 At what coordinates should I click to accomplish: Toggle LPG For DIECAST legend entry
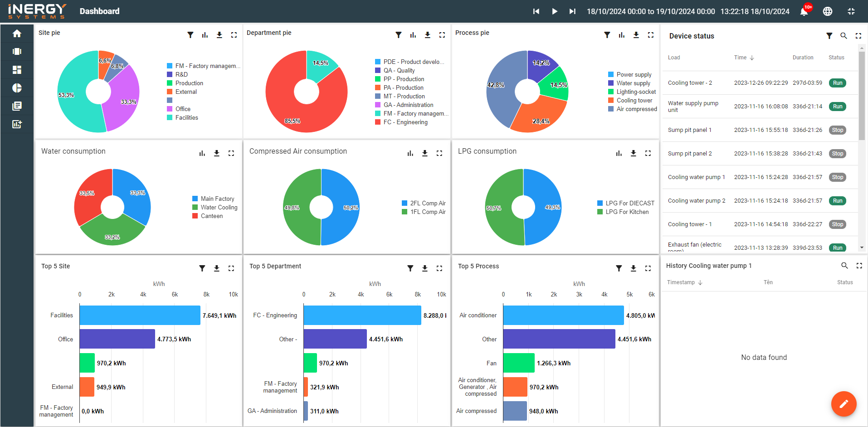pos(626,203)
